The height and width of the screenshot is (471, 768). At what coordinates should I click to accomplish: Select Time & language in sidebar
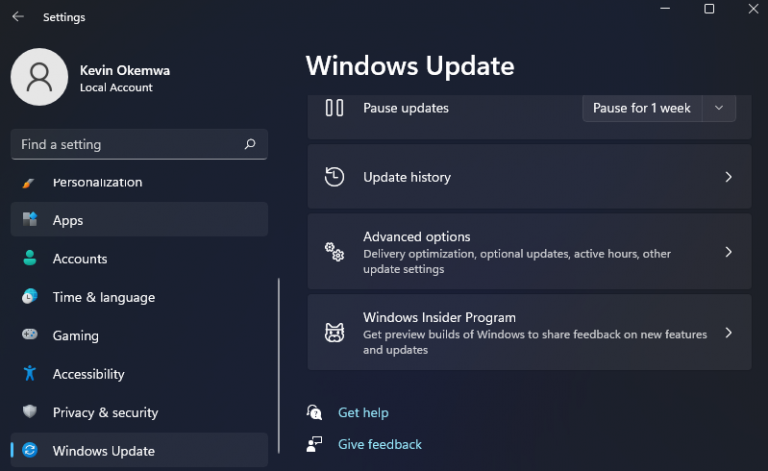pos(139,297)
